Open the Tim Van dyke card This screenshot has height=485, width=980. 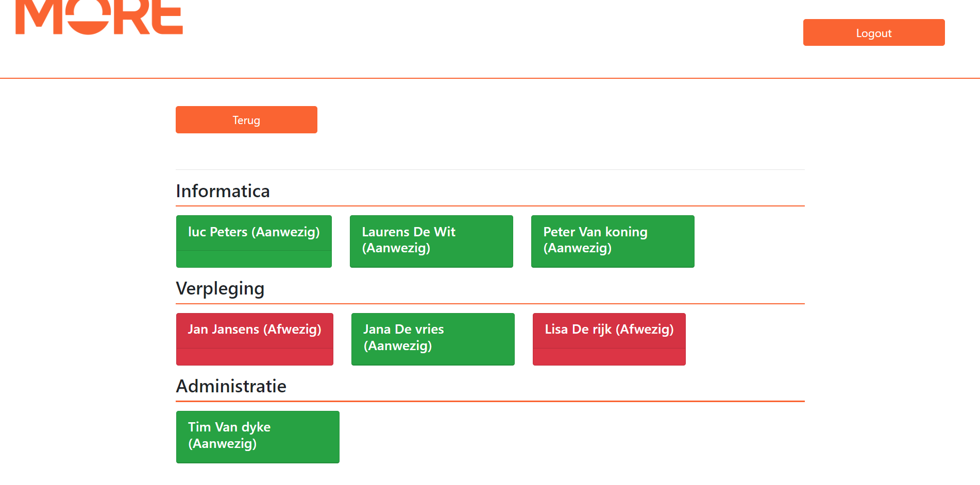click(x=258, y=437)
